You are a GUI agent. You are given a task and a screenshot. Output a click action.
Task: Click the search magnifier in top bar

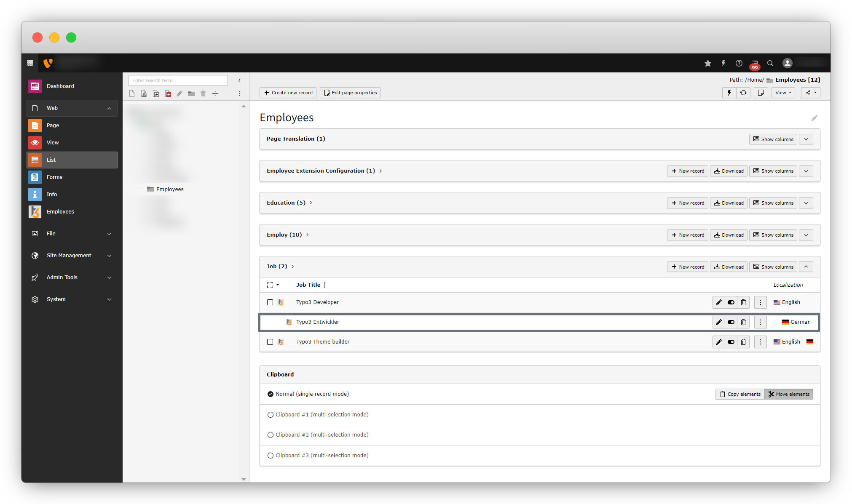coord(770,63)
